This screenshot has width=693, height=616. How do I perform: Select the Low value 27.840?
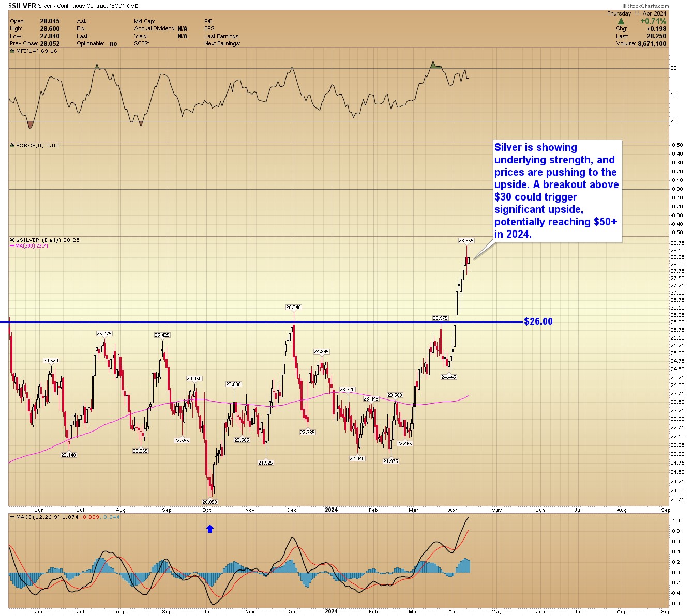click(50, 36)
